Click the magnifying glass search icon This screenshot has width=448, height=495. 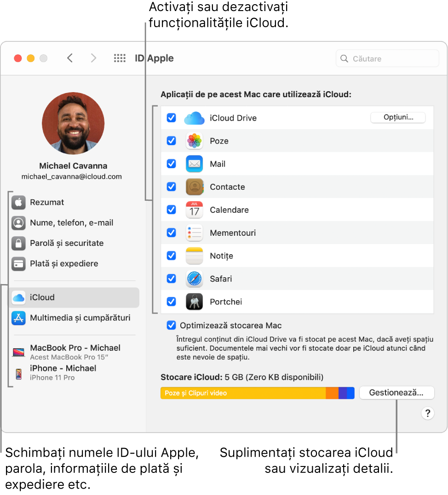(344, 59)
